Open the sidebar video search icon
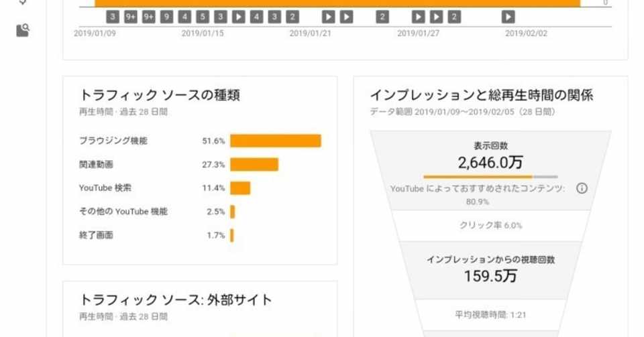This screenshot has height=337, width=644. click(x=23, y=30)
